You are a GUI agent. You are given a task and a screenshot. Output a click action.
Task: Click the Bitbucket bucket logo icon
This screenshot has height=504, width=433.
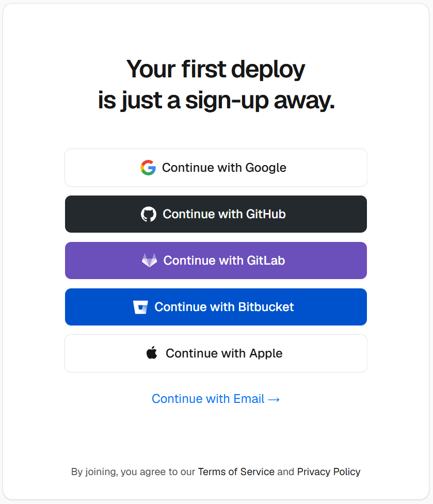140,307
